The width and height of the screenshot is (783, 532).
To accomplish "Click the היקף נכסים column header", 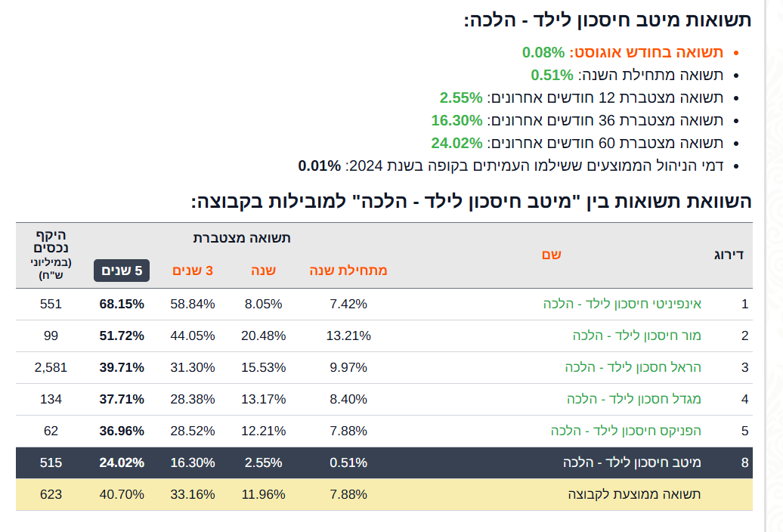I will click(x=51, y=241).
